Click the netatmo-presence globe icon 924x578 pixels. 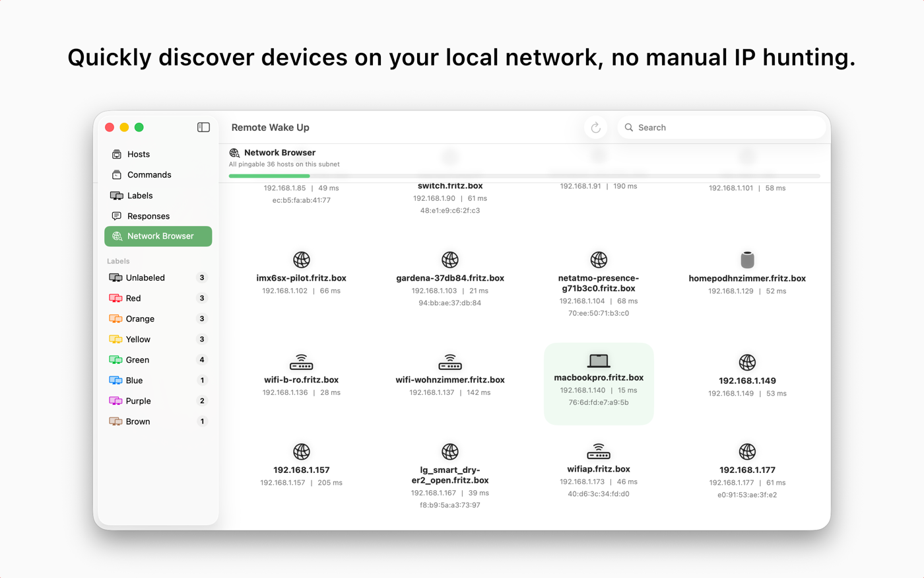click(x=599, y=260)
